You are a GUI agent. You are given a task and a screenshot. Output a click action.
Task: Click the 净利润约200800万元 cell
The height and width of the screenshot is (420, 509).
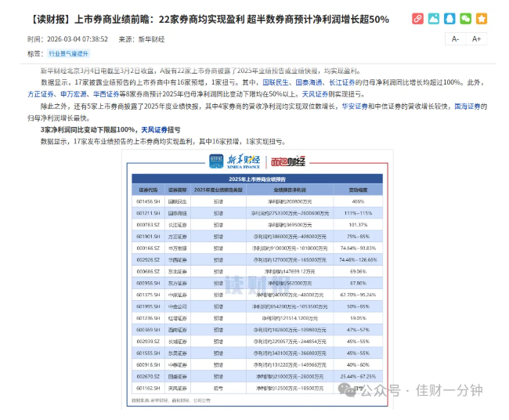290,201
